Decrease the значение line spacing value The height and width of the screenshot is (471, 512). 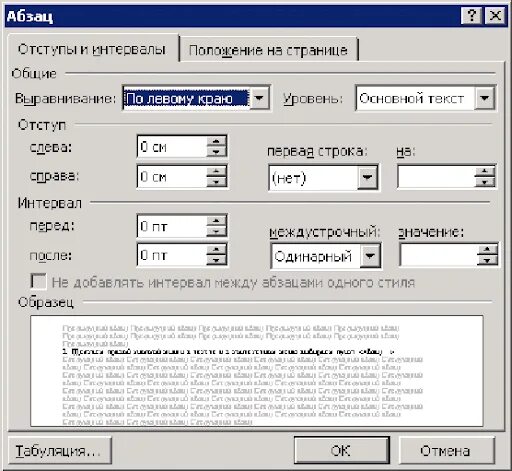[487, 260]
